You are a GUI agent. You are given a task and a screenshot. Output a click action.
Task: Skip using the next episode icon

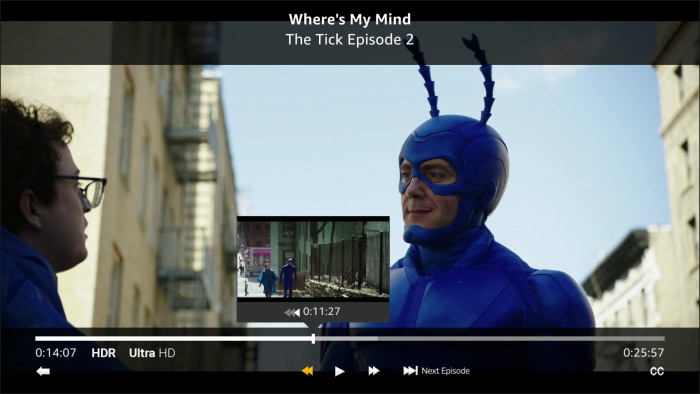click(410, 370)
